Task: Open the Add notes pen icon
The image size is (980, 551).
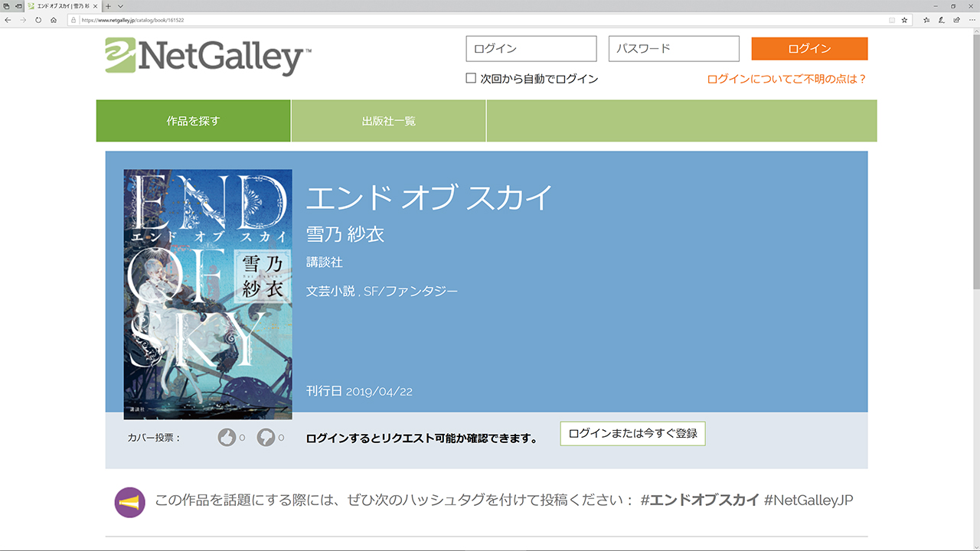Action: pyautogui.click(x=942, y=20)
